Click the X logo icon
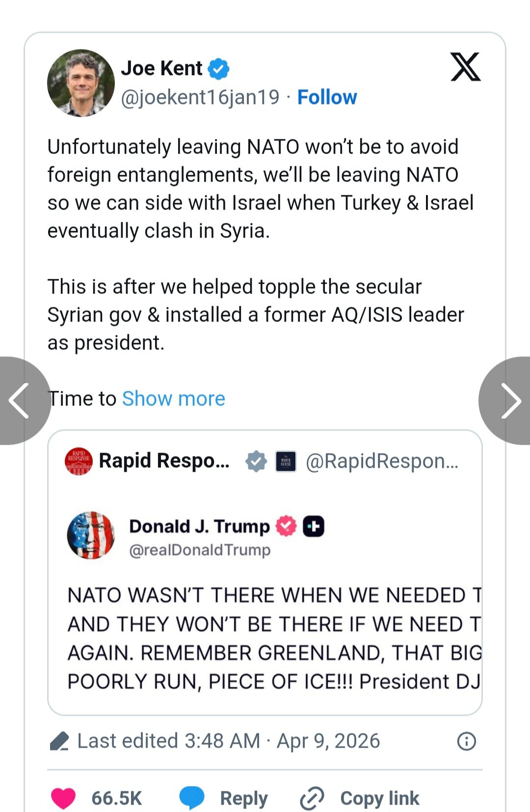The height and width of the screenshot is (812, 530). click(465, 67)
